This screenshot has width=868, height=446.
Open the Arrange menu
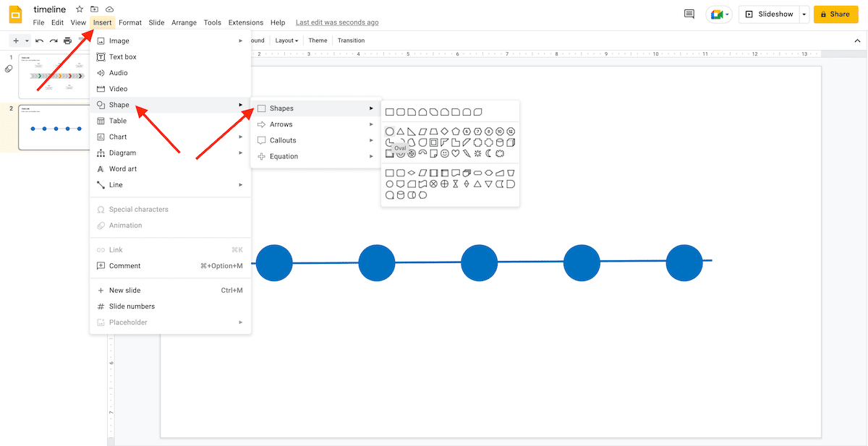click(x=184, y=22)
